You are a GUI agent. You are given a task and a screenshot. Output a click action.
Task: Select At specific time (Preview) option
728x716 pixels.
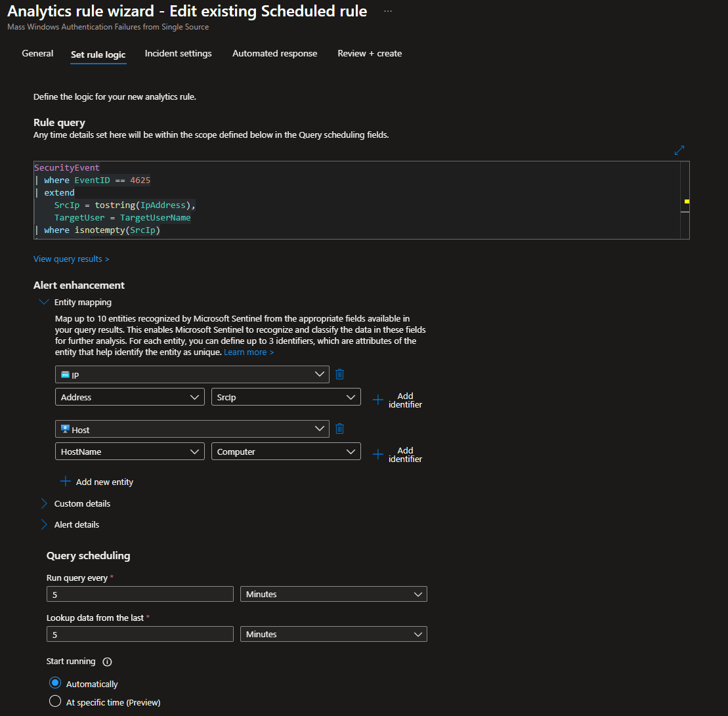[56, 702]
